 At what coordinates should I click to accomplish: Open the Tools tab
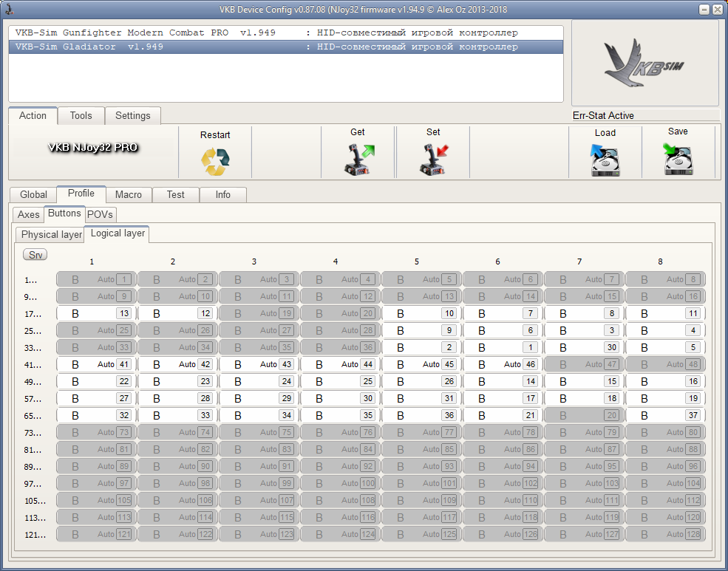pyautogui.click(x=81, y=115)
